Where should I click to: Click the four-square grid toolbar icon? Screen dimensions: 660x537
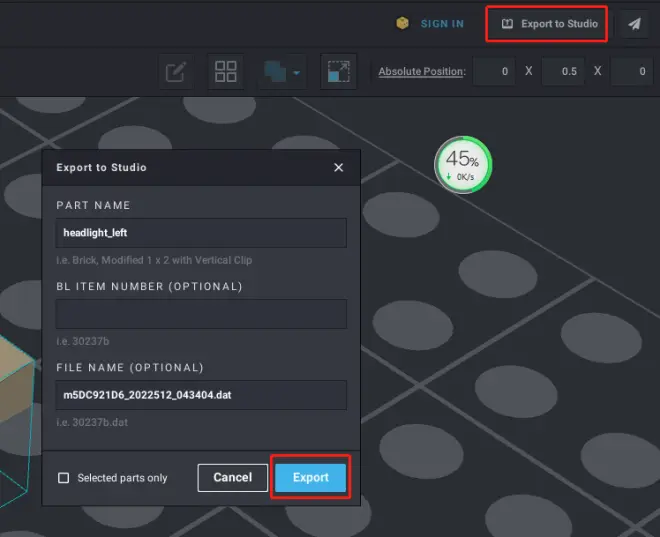point(226,72)
